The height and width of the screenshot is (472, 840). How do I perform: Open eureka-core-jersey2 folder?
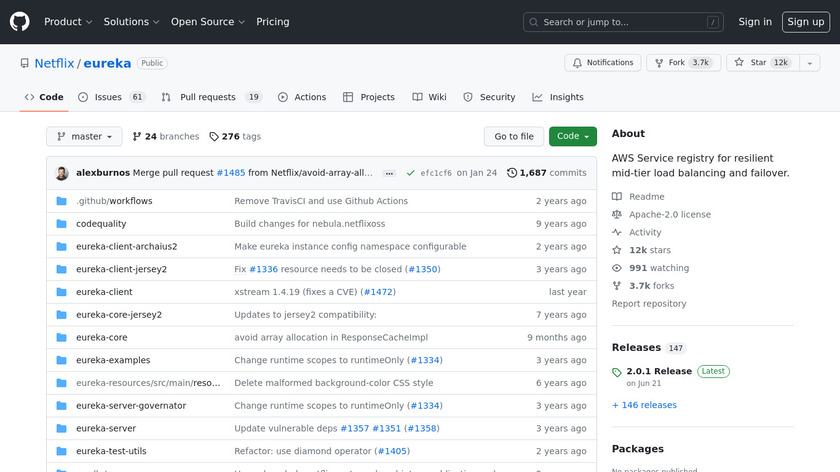[x=119, y=314]
